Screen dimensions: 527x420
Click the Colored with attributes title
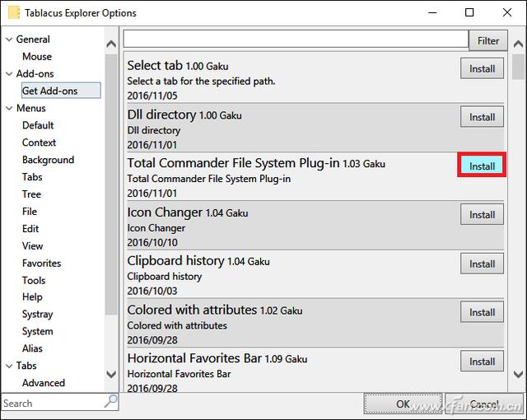point(192,310)
